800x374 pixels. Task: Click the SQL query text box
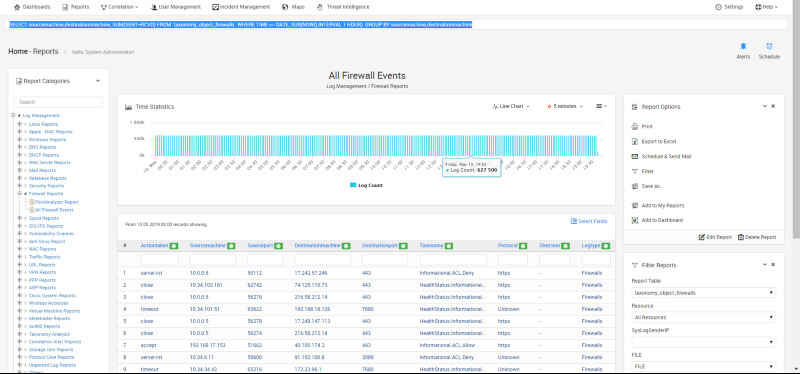pos(397,24)
